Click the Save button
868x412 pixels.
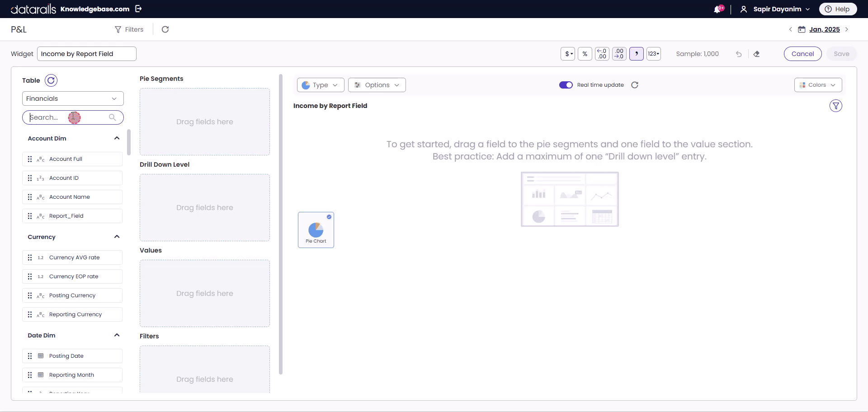point(841,54)
